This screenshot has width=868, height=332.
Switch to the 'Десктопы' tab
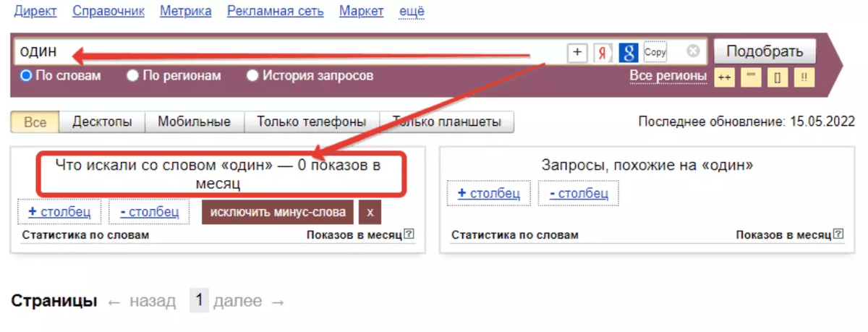pyautogui.click(x=102, y=122)
